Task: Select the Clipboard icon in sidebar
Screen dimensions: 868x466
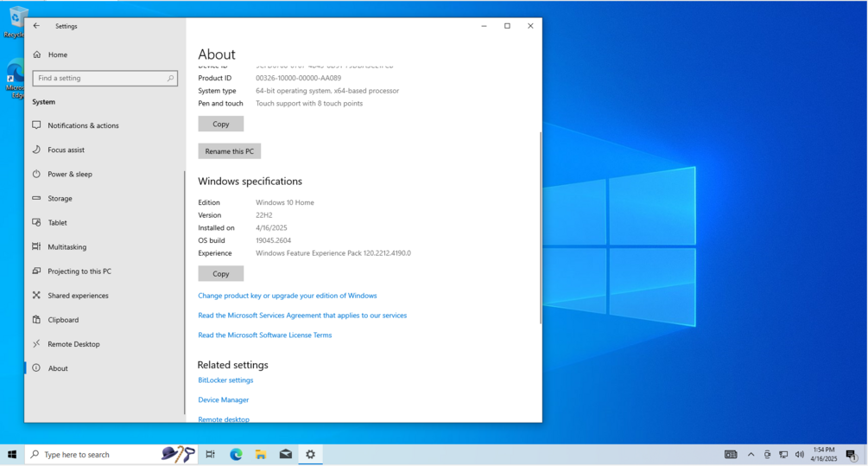Action: [36, 320]
